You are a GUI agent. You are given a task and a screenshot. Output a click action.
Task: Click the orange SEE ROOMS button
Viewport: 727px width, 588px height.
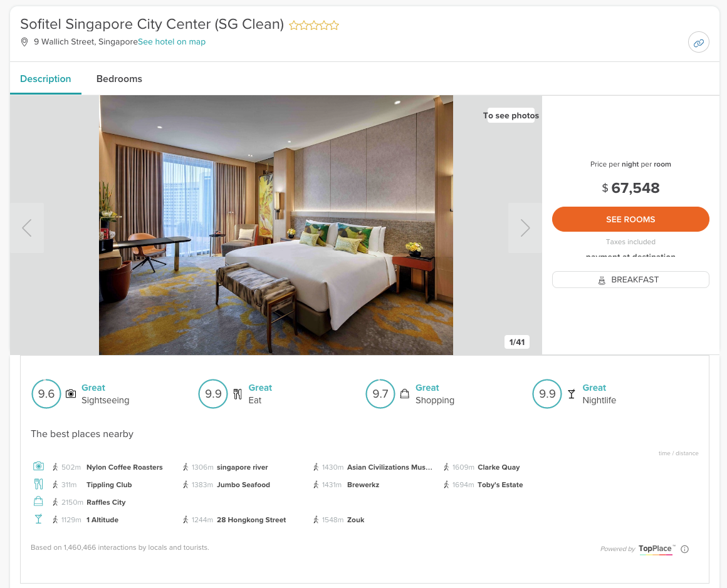[630, 219]
